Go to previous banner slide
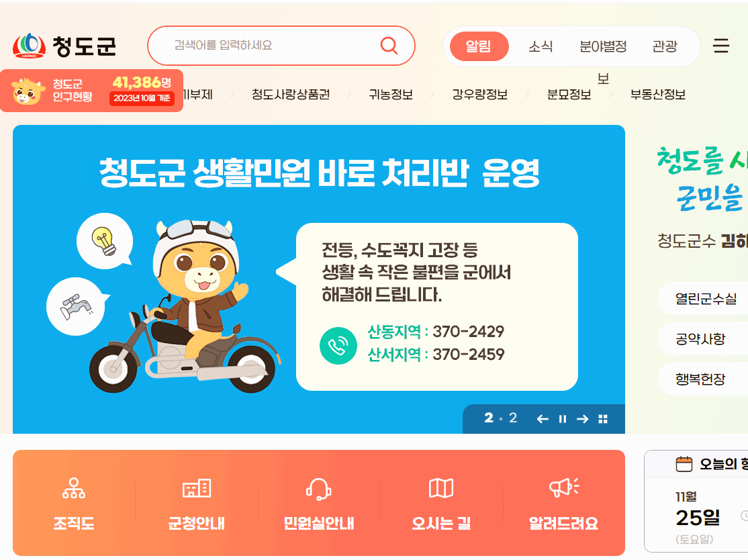Viewport: 748px width, 560px height. tap(543, 419)
